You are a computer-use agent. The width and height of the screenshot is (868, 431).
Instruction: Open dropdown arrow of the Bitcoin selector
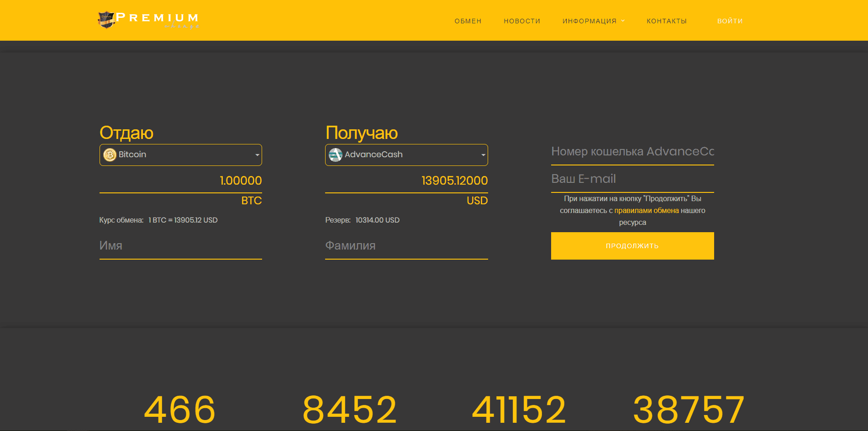click(x=257, y=155)
